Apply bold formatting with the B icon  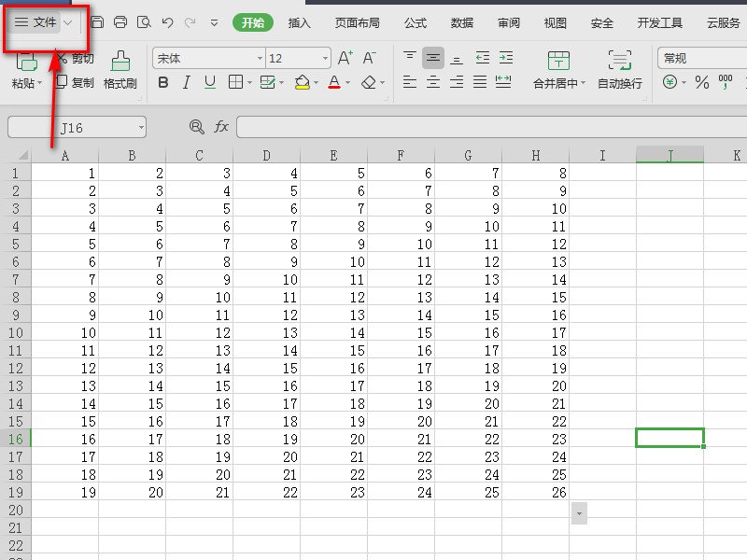point(163,82)
